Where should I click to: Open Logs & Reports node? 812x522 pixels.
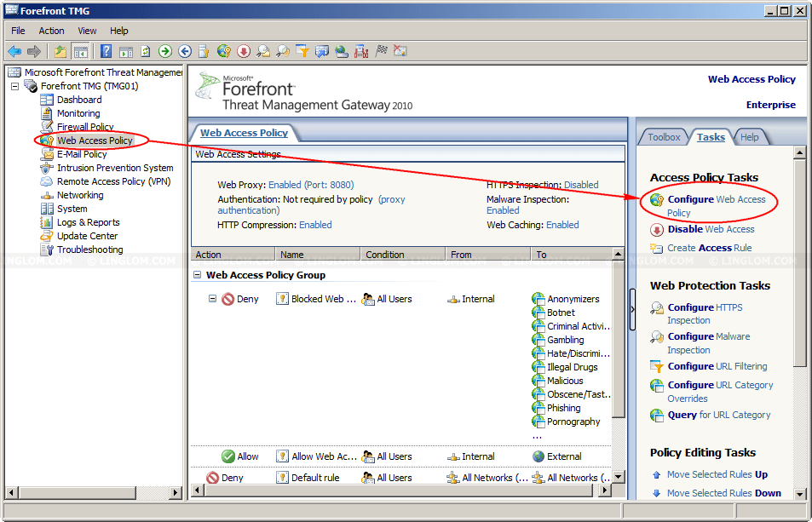[88, 222]
